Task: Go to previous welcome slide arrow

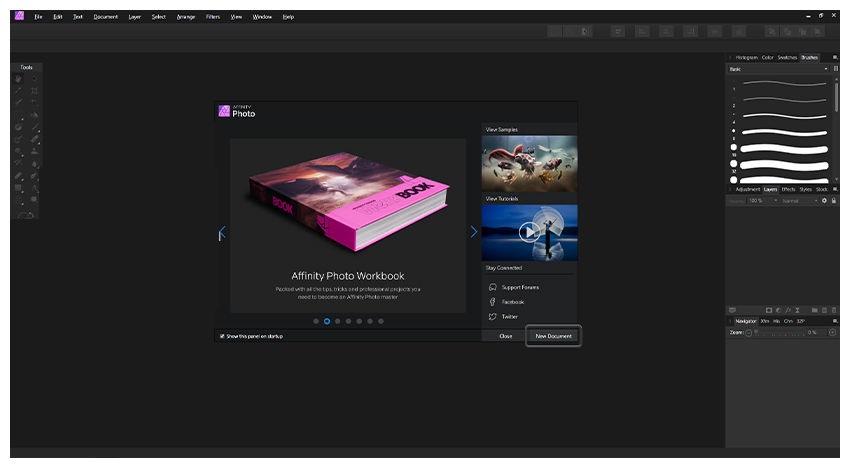Action: click(x=222, y=233)
